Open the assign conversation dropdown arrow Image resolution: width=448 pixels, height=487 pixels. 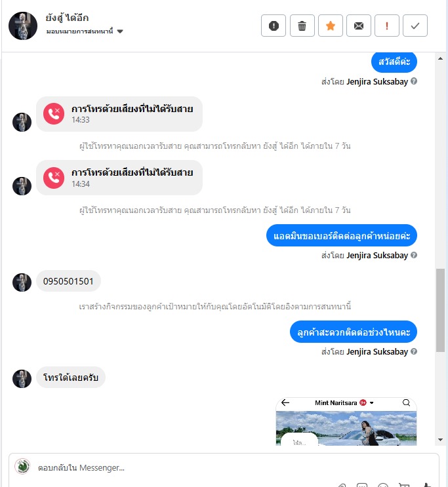pyautogui.click(x=120, y=31)
